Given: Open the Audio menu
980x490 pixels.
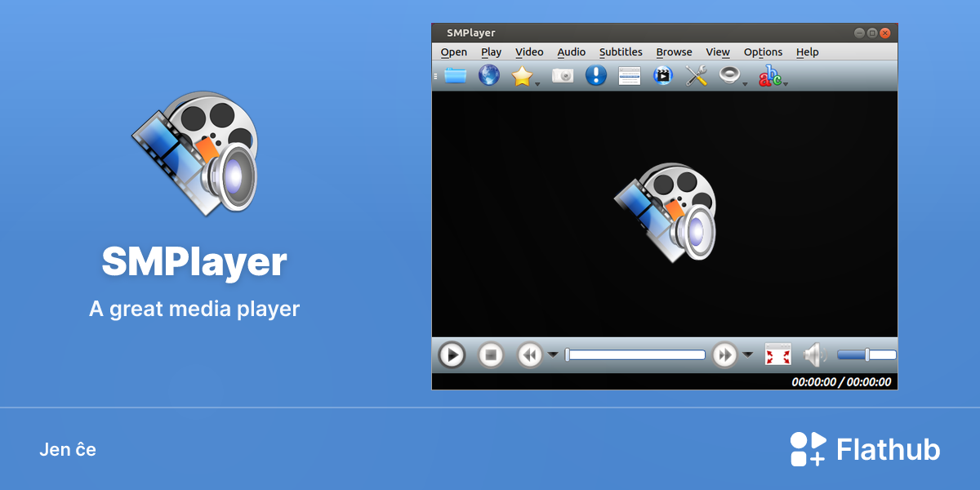Looking at the screenshot, I should tap(572, 52).
